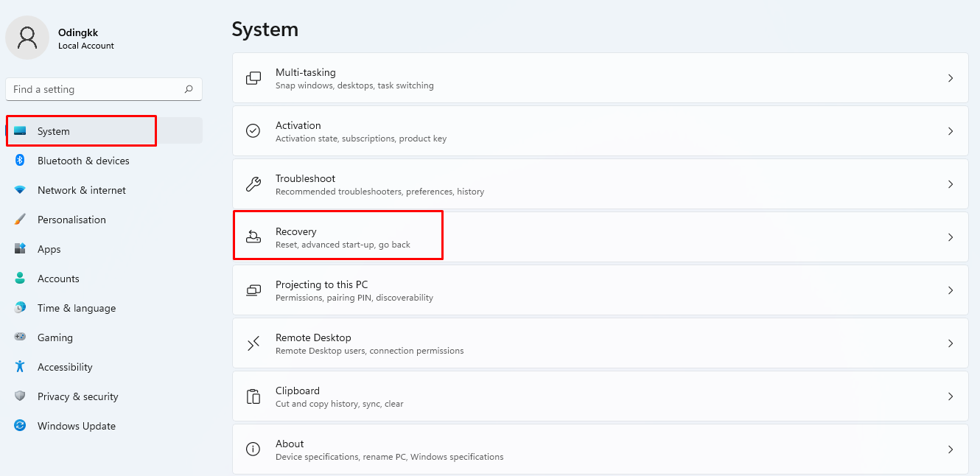
Task: Click the Privacy & security shield icon
Action: click(21, 396)
